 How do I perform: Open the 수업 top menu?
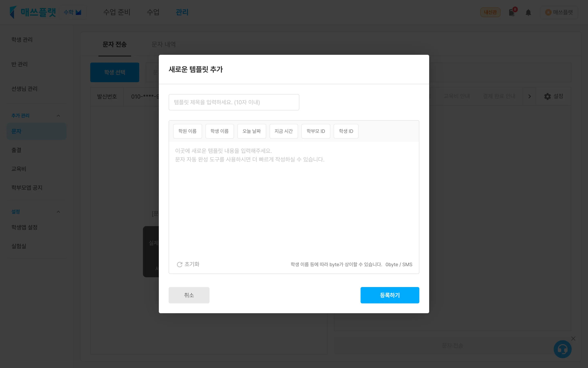click(x=153, y=12)
